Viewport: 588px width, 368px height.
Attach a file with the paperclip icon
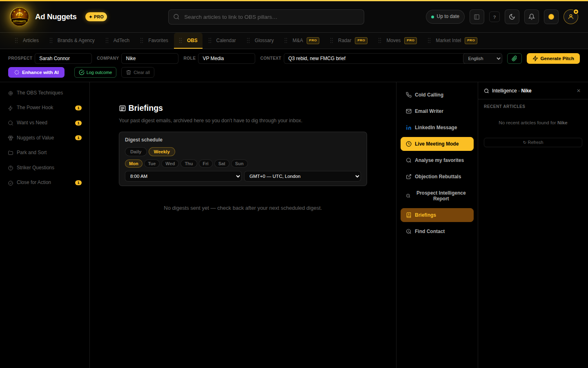[514, 58]
